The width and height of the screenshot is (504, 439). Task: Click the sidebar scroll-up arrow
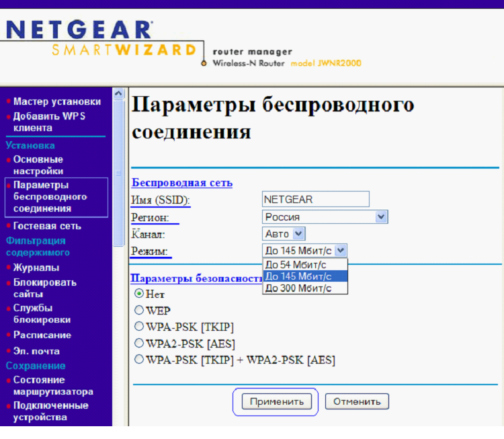[x=118, y=93]
